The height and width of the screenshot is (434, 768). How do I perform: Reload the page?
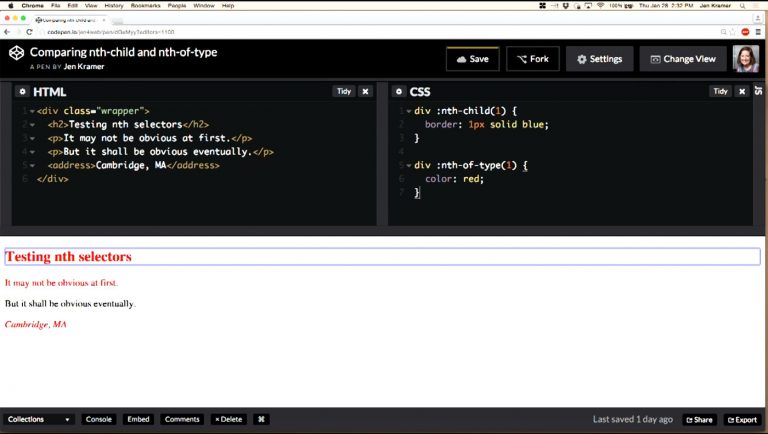click(29, 32)
